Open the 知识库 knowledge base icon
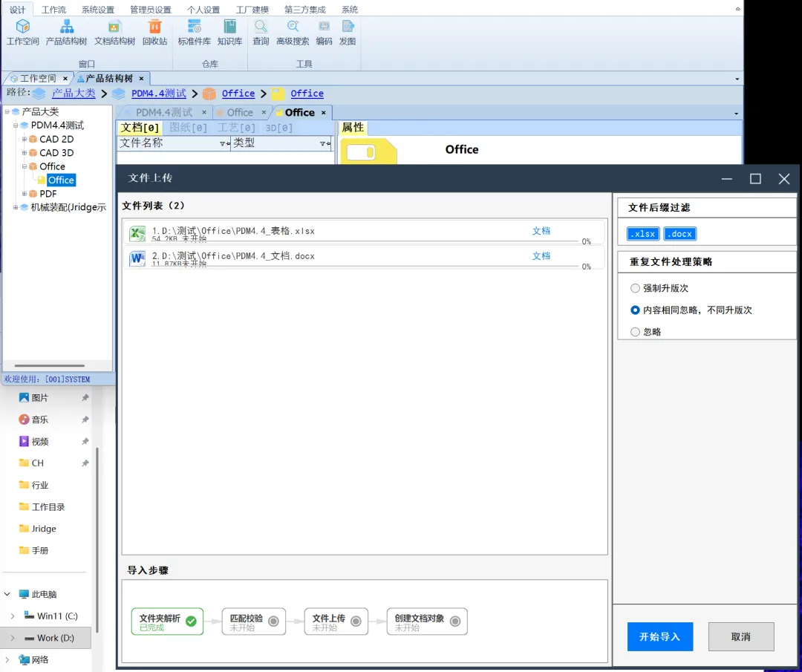The height and width of the screenshot is (672, 802). pyautogui.click(x=229, y=27)
